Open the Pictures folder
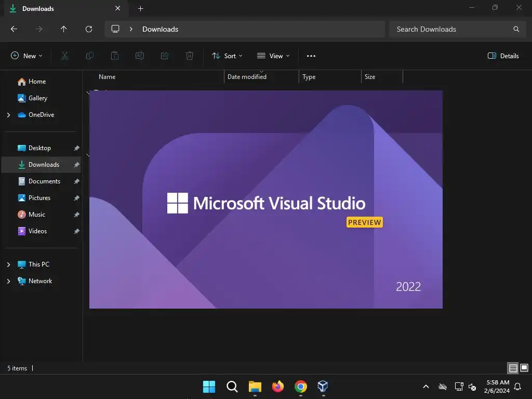 39,198
